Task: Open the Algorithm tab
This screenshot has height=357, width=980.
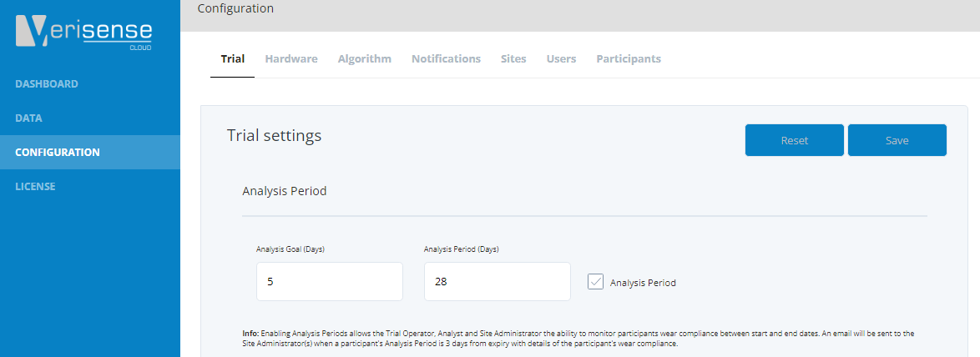Action: pos(365,58)
